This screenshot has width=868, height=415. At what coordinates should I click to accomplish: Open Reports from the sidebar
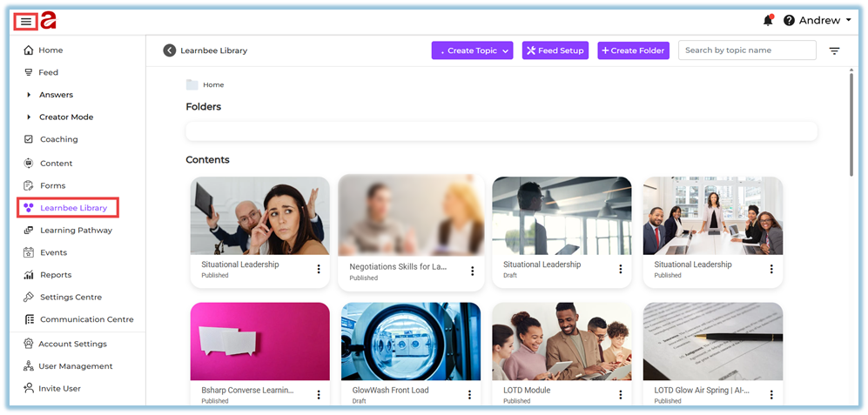click(56, 275)
